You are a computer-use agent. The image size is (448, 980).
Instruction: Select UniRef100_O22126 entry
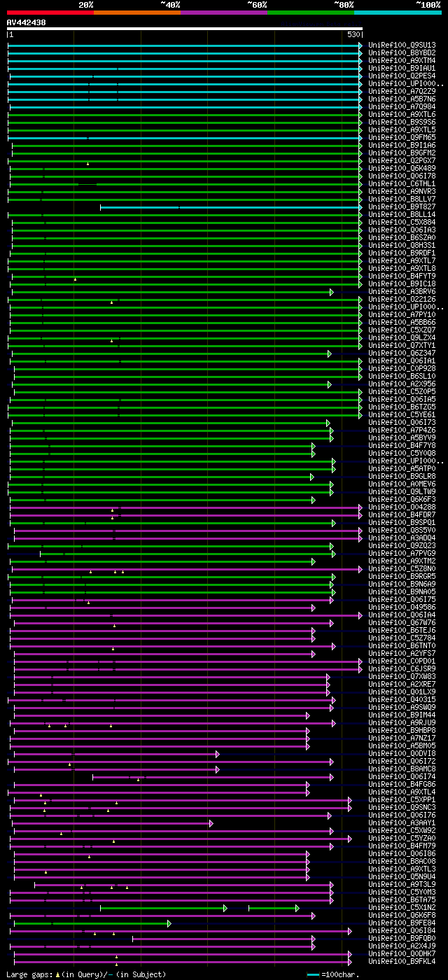coord(402,299)
